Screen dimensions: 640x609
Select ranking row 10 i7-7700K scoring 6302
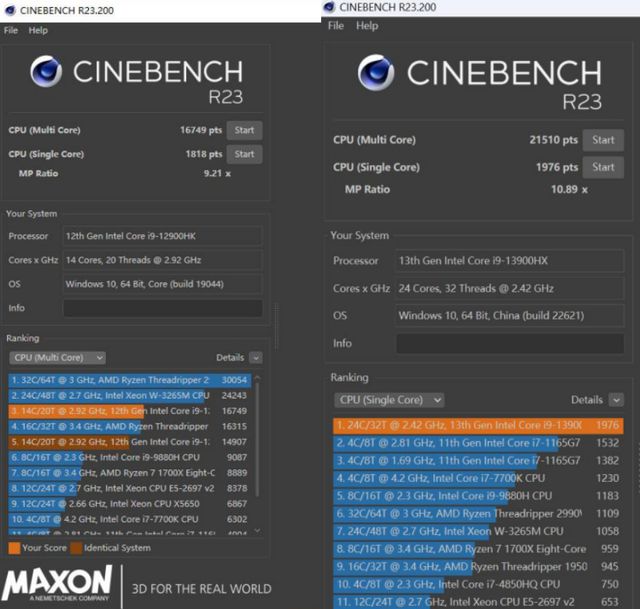click(x=130, y=519)
